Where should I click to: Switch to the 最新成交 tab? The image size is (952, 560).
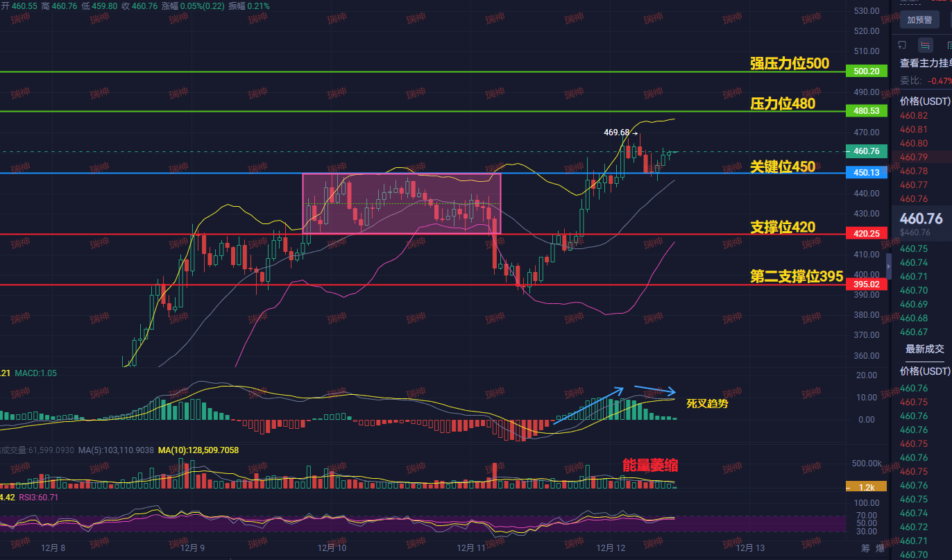[925, 348]
